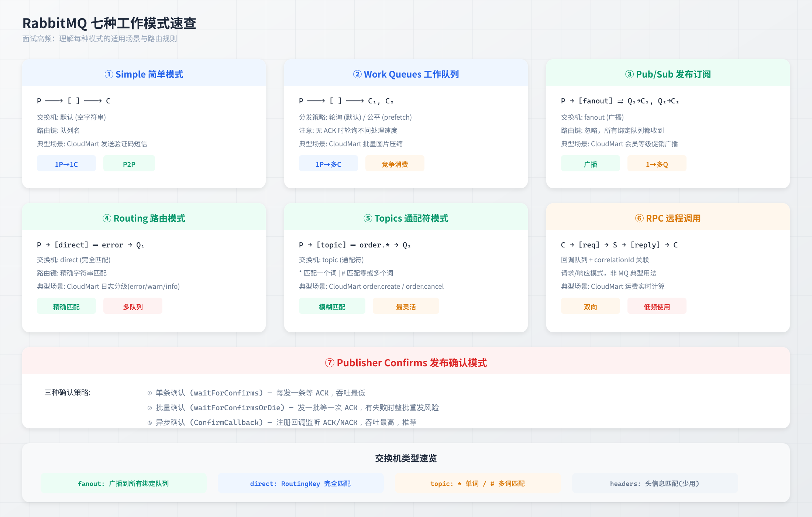Image resolution: width=812 pixels, height=517 pixels.
Task: Click the RabbitMQ 七种工作模式速查 title
Action: pos(109,23)
